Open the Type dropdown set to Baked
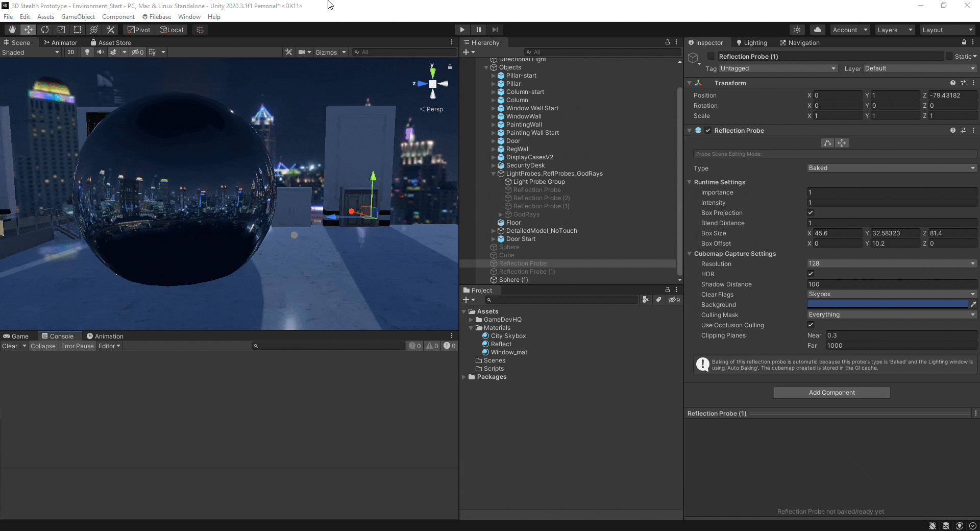 tap(891, 168)
